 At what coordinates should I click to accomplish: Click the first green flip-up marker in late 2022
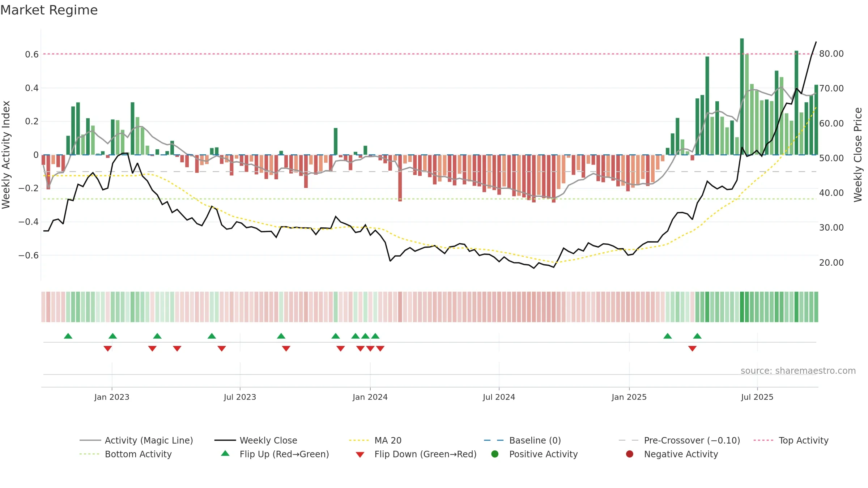pos(68,336)
